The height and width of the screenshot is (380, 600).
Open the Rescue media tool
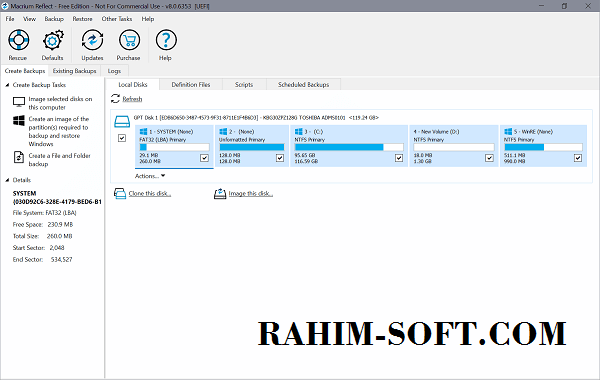(18, 40)
